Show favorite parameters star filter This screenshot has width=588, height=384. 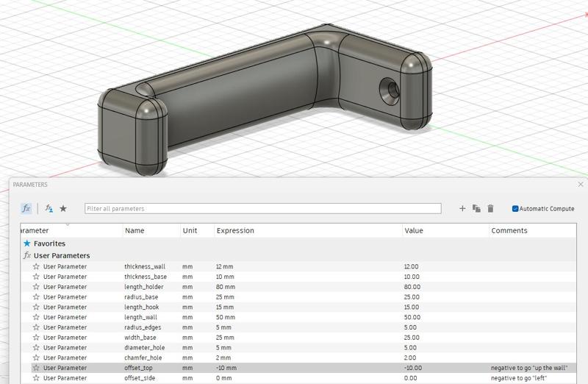(x=63, y=208)
